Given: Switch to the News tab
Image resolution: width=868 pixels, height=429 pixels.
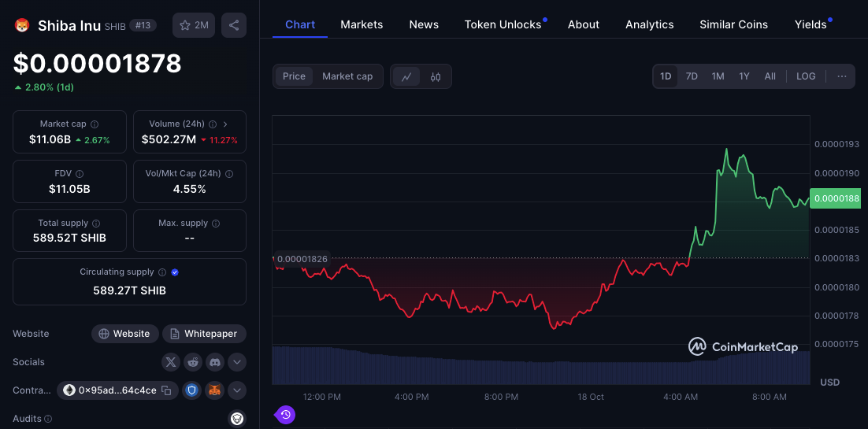Looking at the screenshot, I should (x=424, y=24).
